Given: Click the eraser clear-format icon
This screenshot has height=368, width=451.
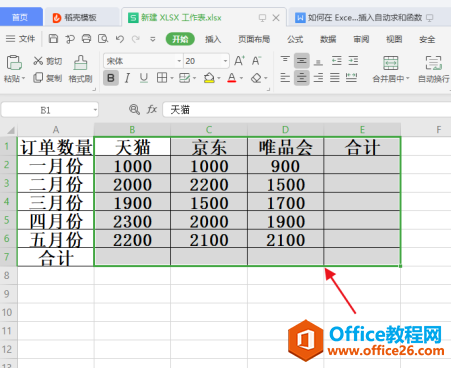Looking at the screenshot, I should tap(256, 78).
